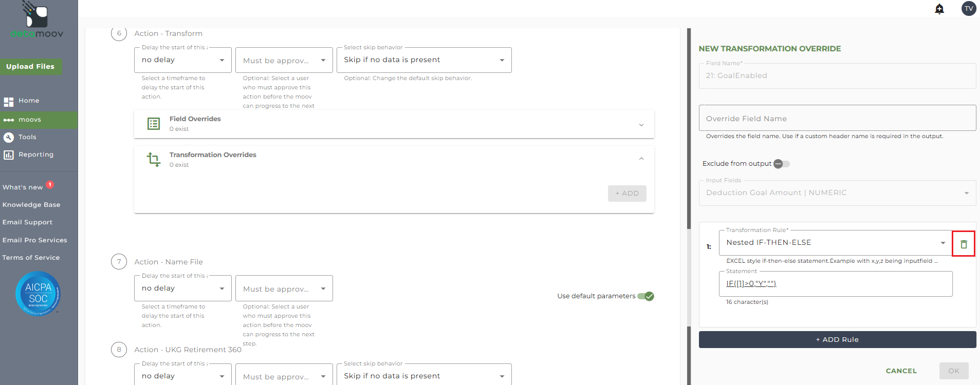This screenshot has height=385, width=980.
Task: Expand the Field Overrides section
Action: click(x=641, y=125)
